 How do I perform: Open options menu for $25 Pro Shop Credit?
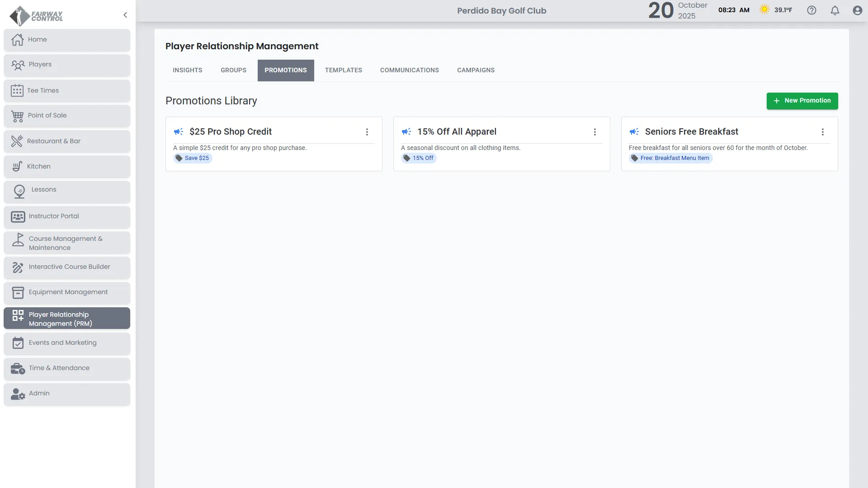367,132
